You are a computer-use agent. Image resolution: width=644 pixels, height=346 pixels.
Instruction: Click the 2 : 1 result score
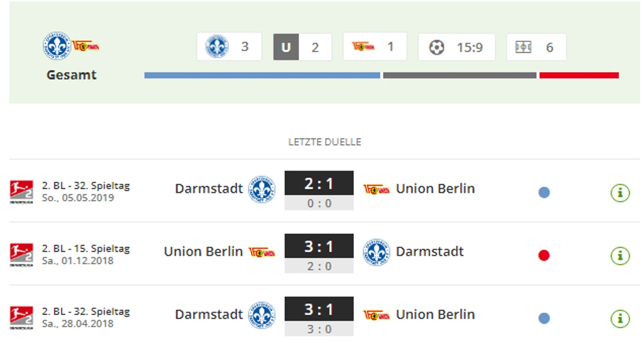tap(319, 183)
